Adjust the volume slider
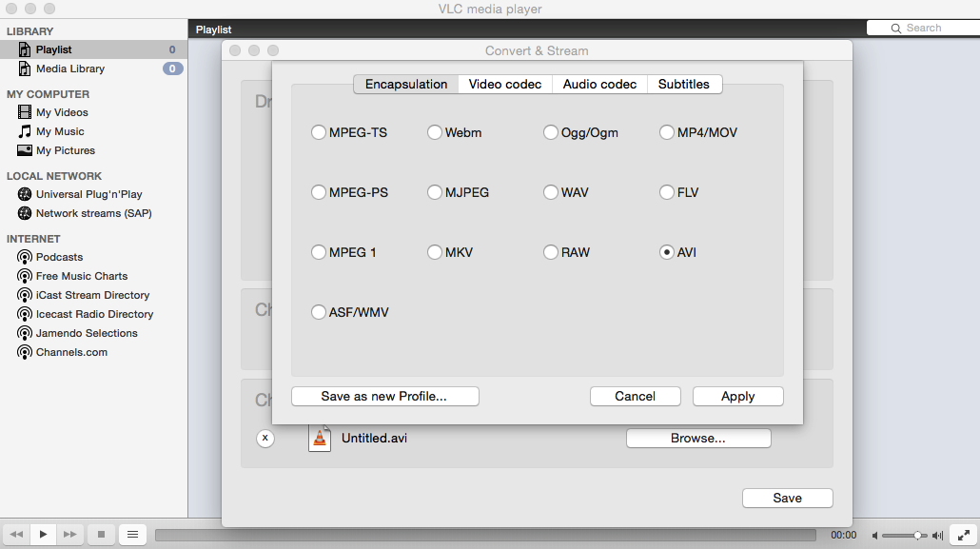 point(905,536)
